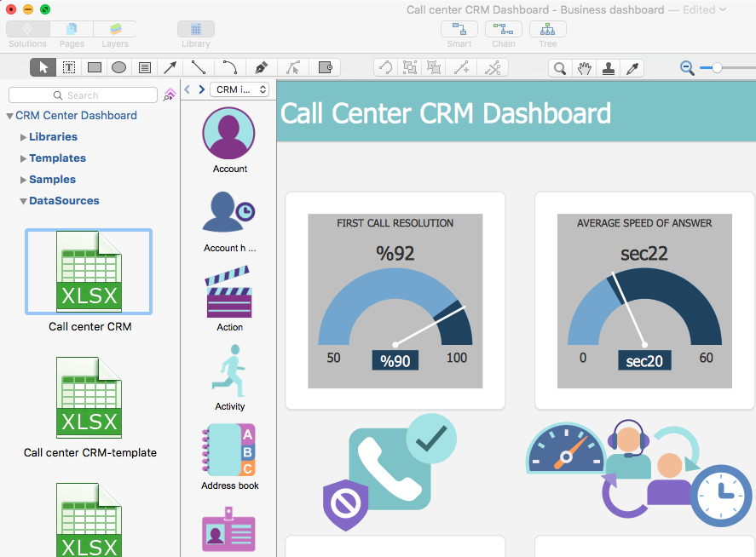
Task: Add the Account shape from library
Action: (x=229, y=134)
